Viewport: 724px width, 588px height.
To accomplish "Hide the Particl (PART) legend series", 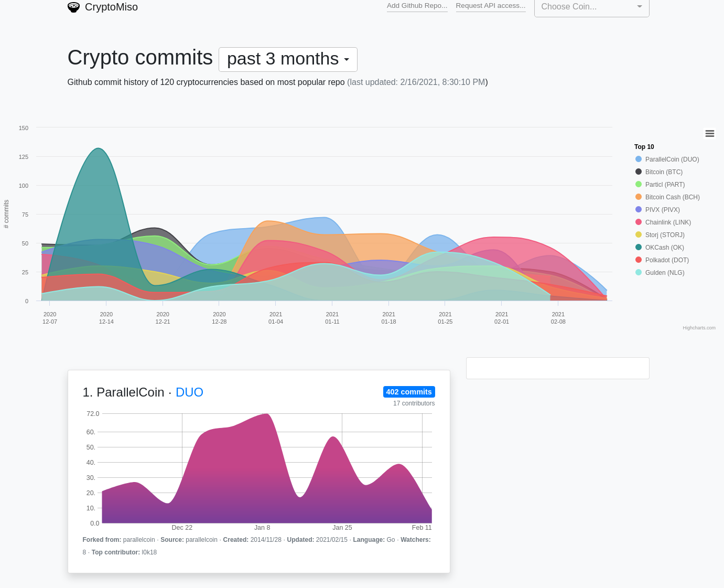I will 660,185.
